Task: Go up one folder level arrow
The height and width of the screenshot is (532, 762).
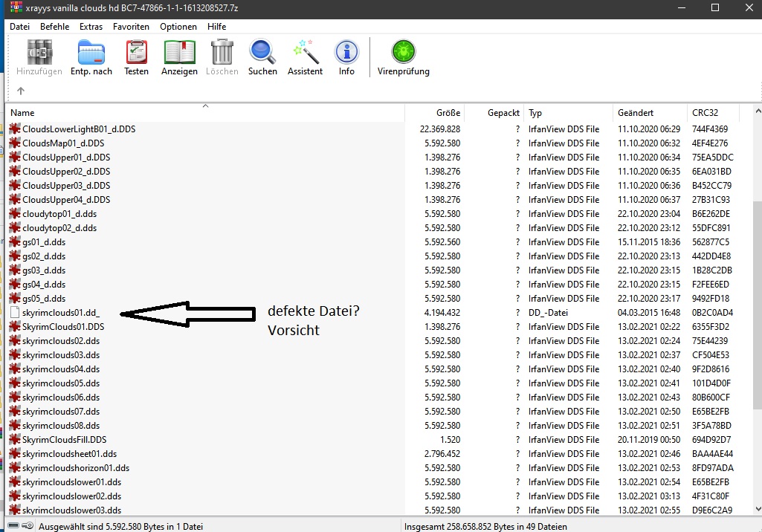Action: pos(21,91)
